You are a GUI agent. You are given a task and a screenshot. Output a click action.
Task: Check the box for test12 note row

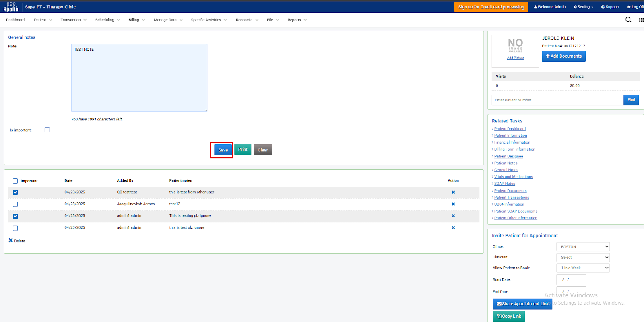tap(15, 204)
